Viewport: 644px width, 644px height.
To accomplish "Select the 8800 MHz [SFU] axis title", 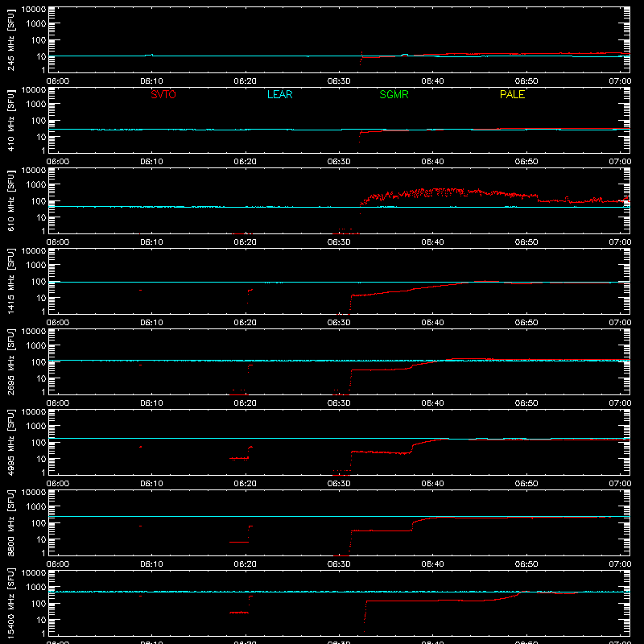I will [x=10, y=522].
